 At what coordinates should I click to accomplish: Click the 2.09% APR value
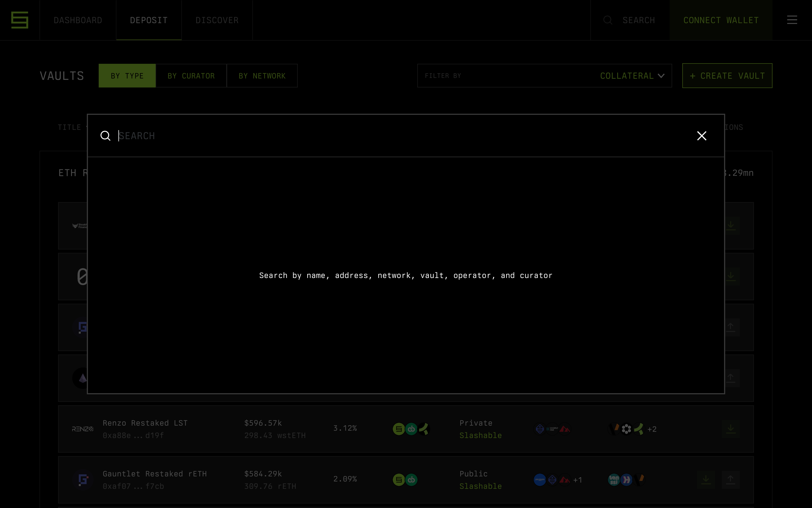tap(345, 479)
